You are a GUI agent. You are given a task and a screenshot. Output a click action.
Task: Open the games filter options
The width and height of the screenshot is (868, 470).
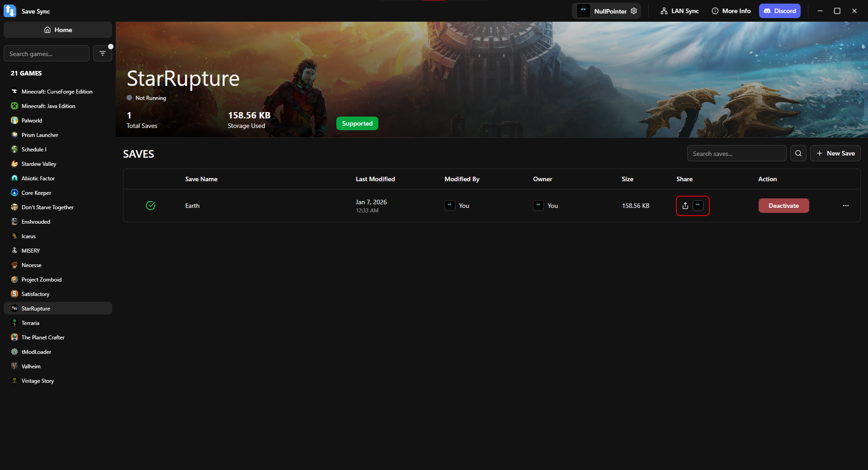click(103, 53)
